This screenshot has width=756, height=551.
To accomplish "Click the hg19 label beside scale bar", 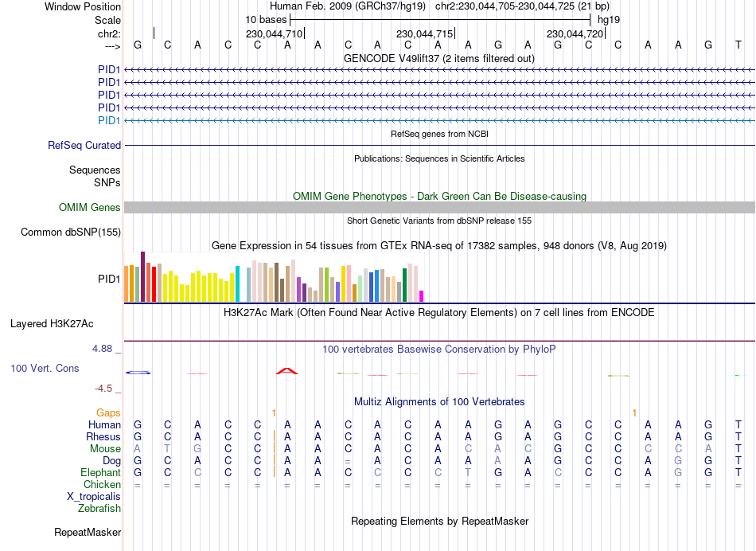I will pyautogui.click(x=609, y=20).
